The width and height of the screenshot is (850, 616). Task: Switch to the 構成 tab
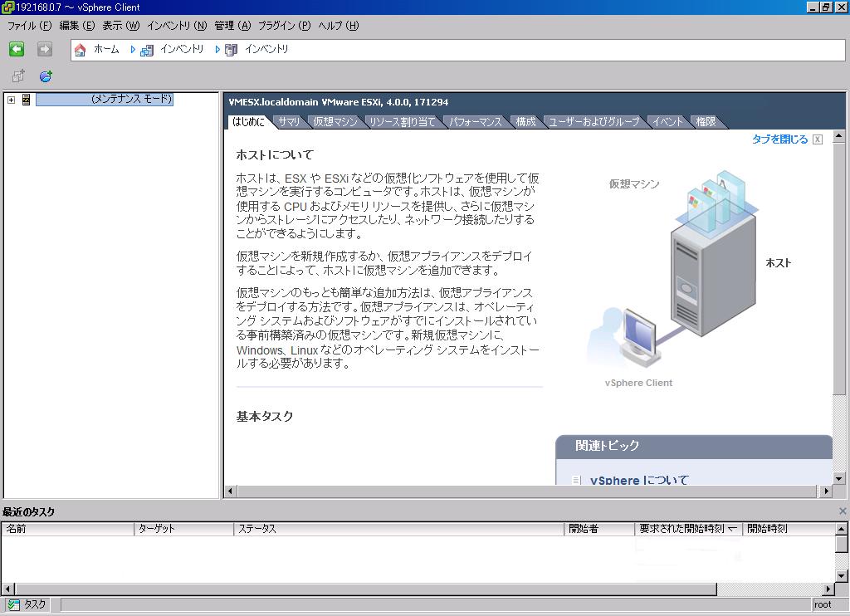(525, 121)
